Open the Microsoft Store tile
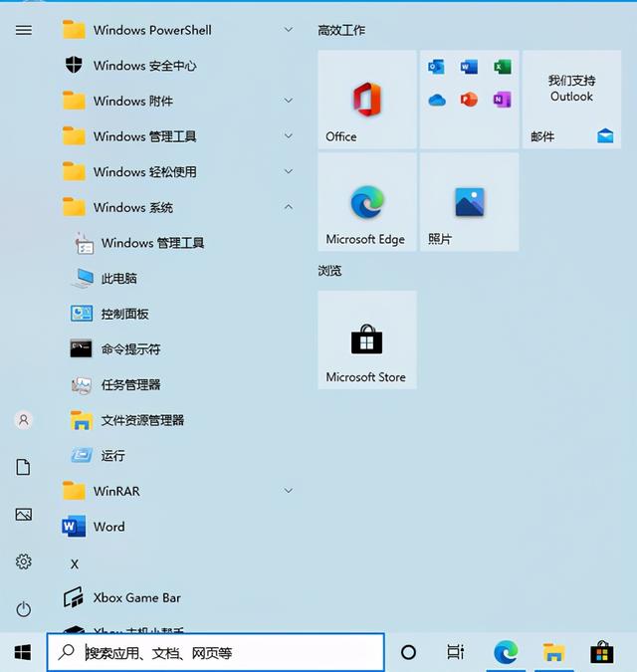 pyautogui.click(x=367, y=339)
